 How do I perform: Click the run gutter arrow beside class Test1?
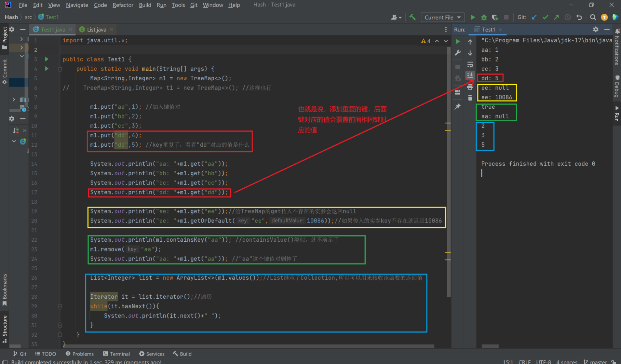click(47, 59)
